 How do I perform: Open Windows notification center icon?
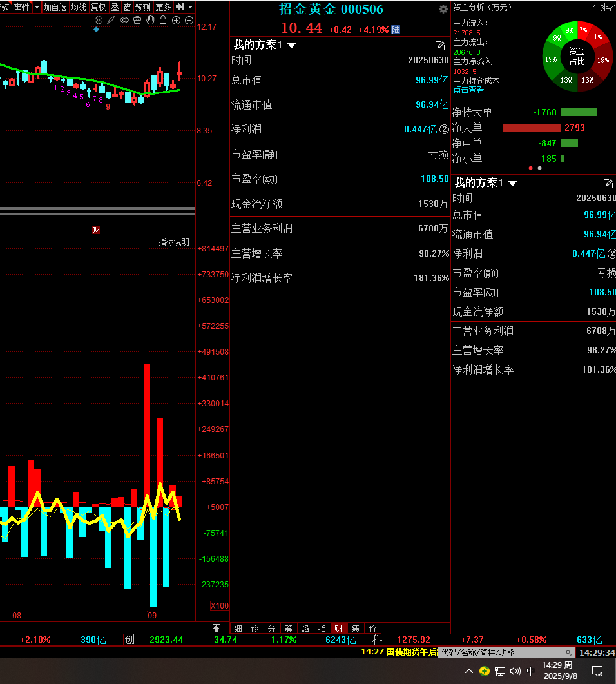(x=597, y=671)
